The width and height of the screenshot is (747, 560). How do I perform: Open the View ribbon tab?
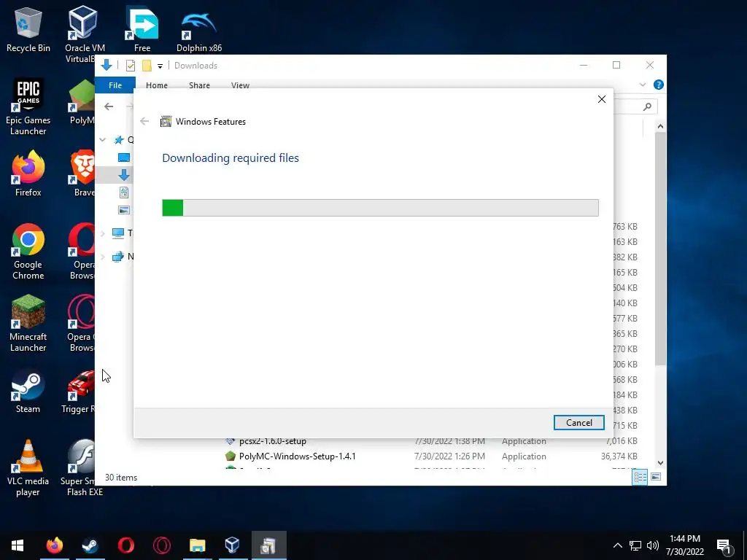240,85
